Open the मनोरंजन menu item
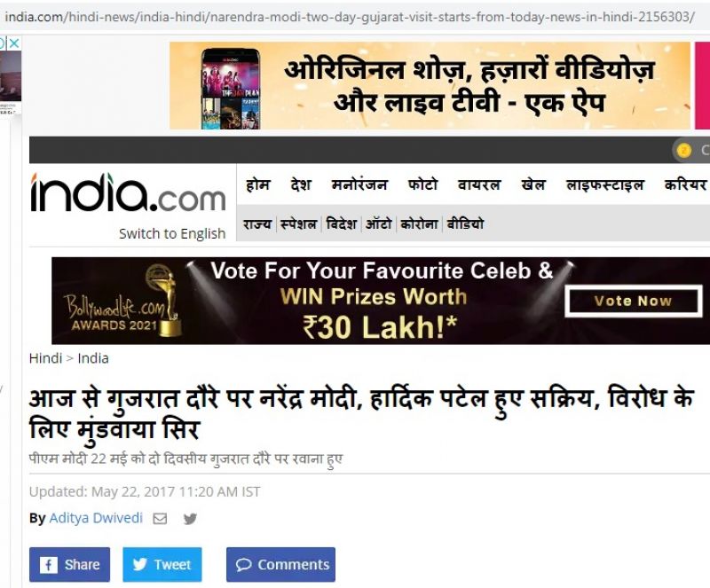The width and height of the screenshot is (710, 588). pyautogui.click(x=359, y=185)
